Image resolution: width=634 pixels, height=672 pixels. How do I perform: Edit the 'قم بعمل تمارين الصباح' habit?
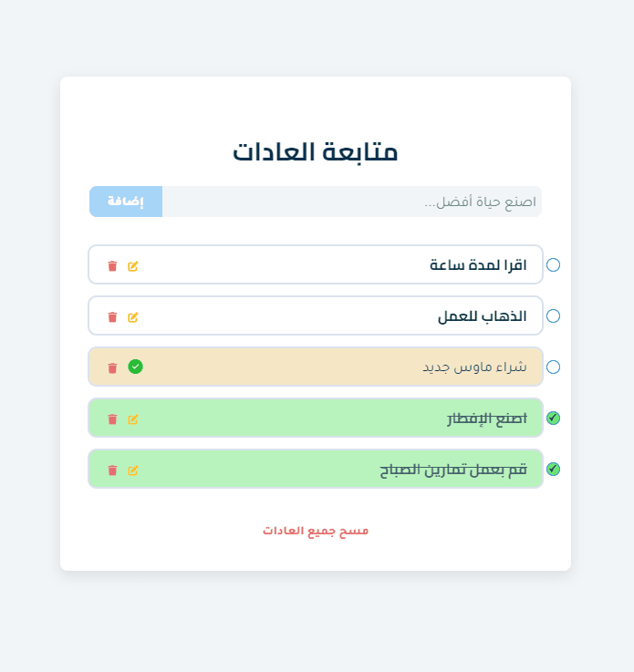(133, 470)
